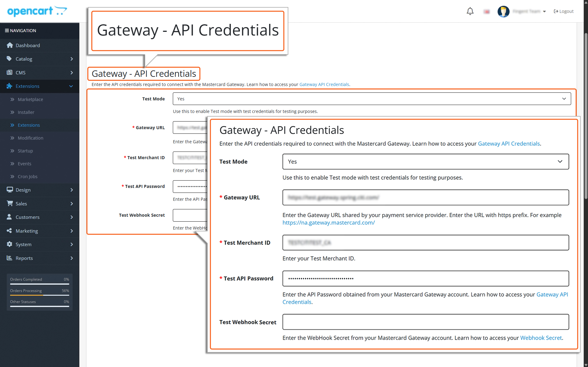Toggle the navigation hamburger icon
The height and width of the screenshot is (367, 588).
tap(7, 30)
